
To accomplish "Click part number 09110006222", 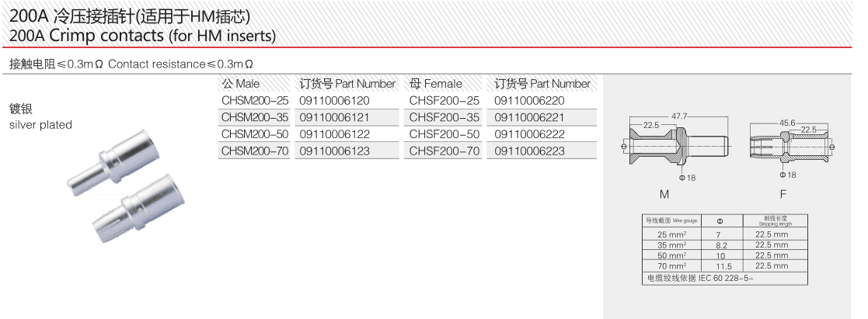I will pos(529,133).
